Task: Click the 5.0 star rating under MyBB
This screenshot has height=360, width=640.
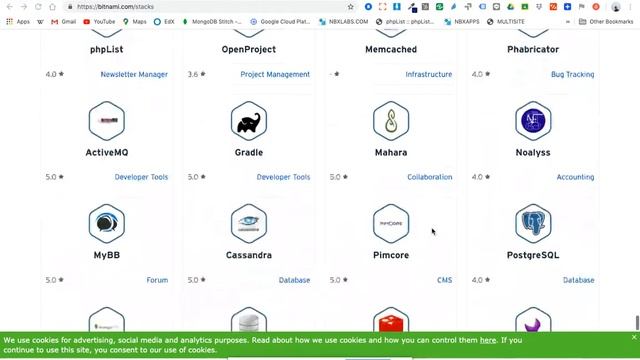Action: click(55, 280)
